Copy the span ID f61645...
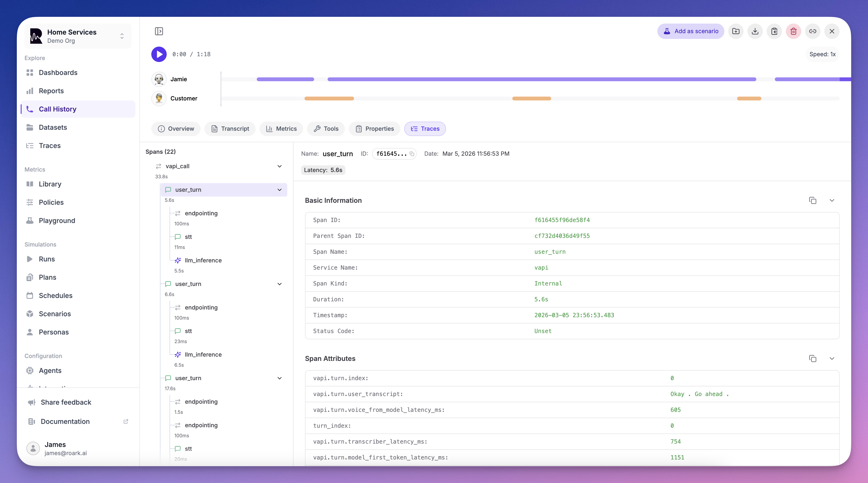Viewport: 868px width, 483px height. [412, 154]
